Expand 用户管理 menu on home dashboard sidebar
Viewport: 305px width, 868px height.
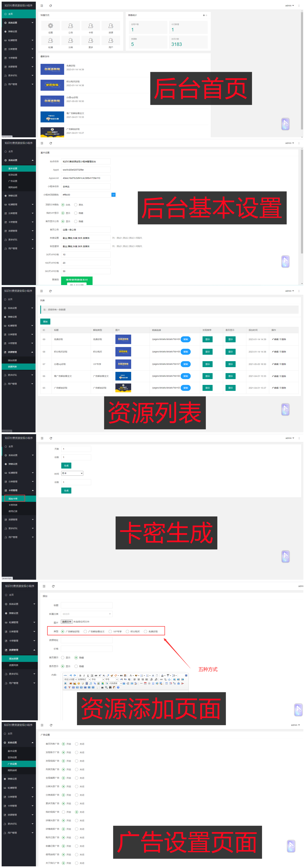pyautogui.click(x=19, y=85)
